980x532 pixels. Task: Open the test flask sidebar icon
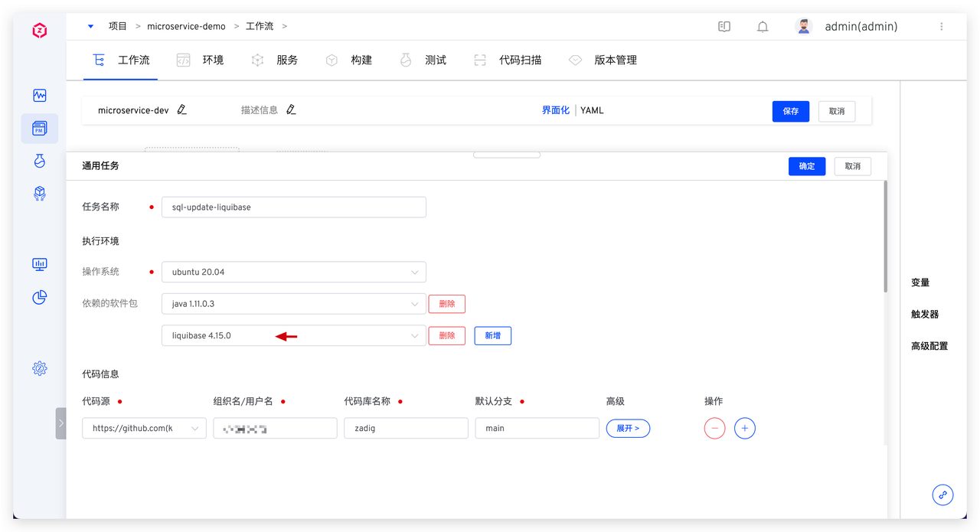40,161
